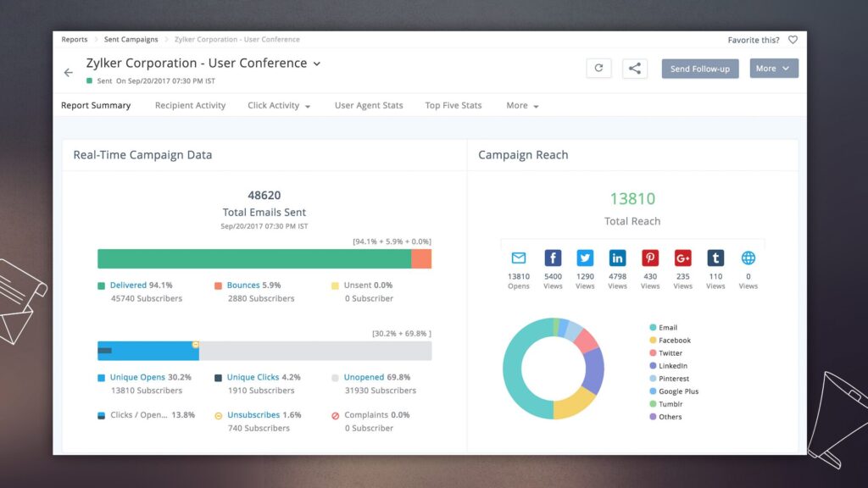Go to Sent Campaigns via breadcrumb link
Viewport: 868px width, 488px height.
(x=130, y=39)
